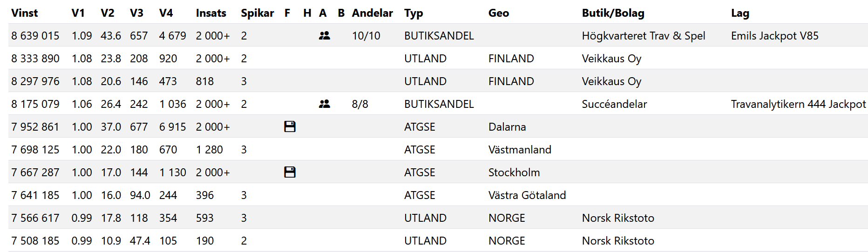The height and width of the screenshot is (252, 868).
Task: Sort by the Insats column header
Action: coord(211,13)
